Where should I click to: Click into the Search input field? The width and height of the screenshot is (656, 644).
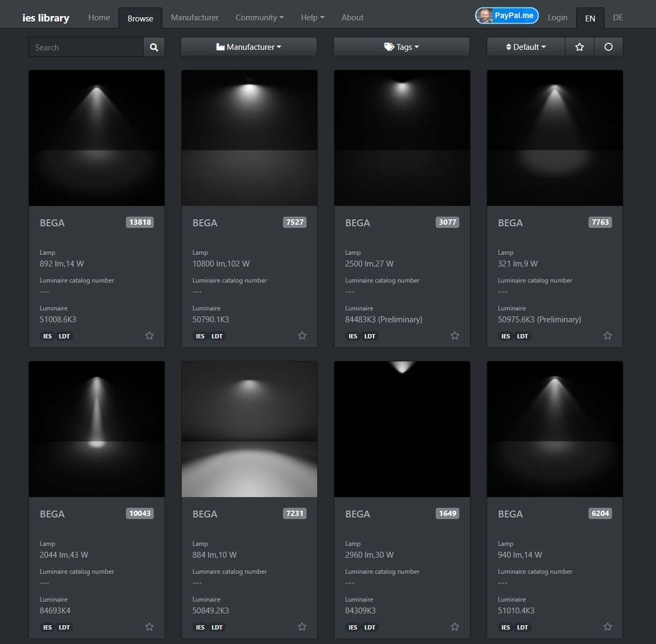pos(86,47)
